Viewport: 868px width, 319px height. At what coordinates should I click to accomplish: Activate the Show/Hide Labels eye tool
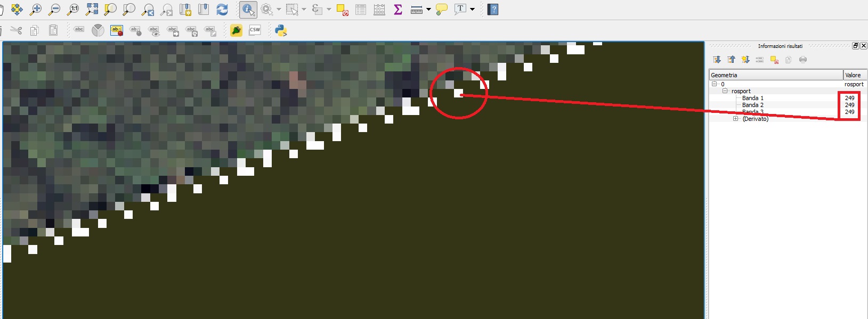(154, 30)
